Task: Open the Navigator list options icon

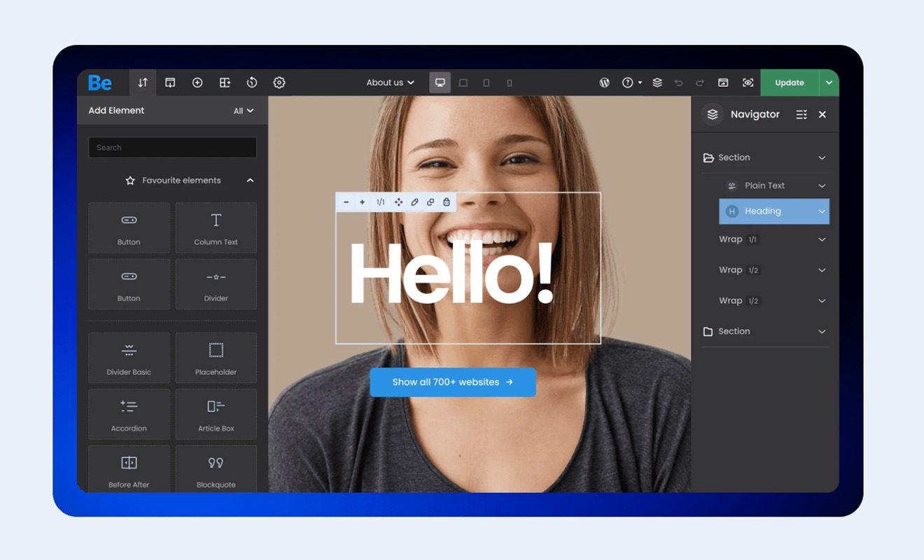Action: [x=801, y=114]
